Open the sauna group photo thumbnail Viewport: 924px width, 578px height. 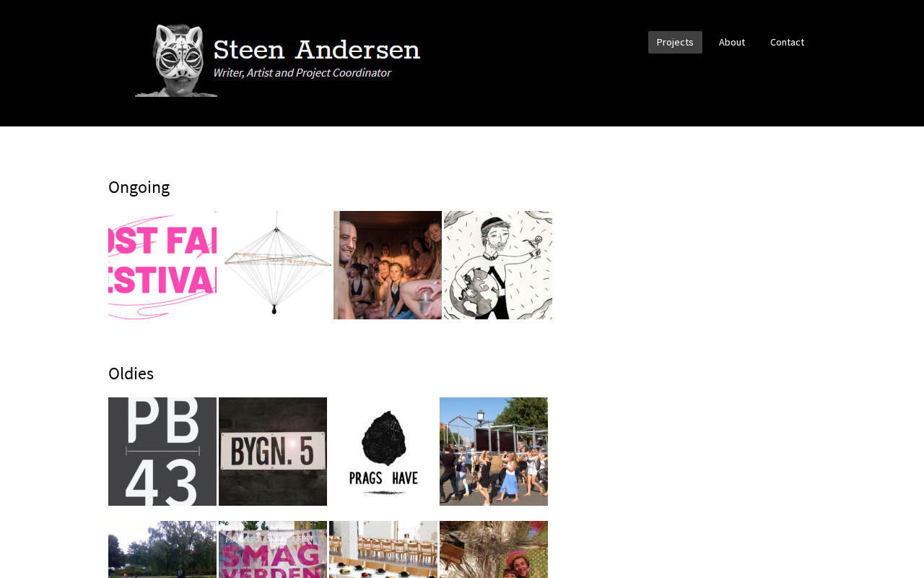388,265
